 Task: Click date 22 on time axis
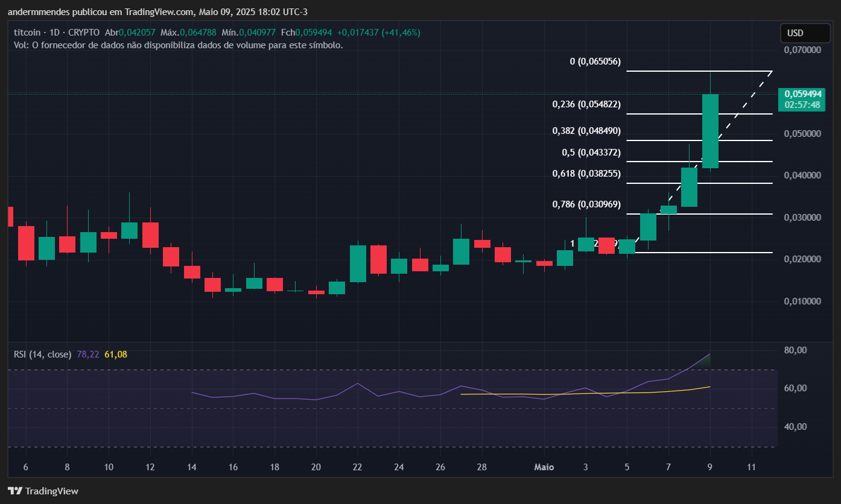coord(357,467)
